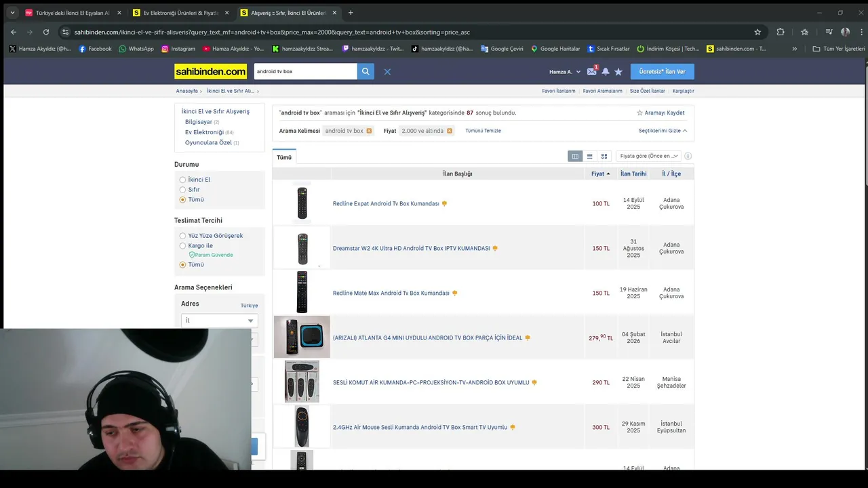
Task: Open the ATLANTA G4 MINI listing thumbnail
Action: 302,337
